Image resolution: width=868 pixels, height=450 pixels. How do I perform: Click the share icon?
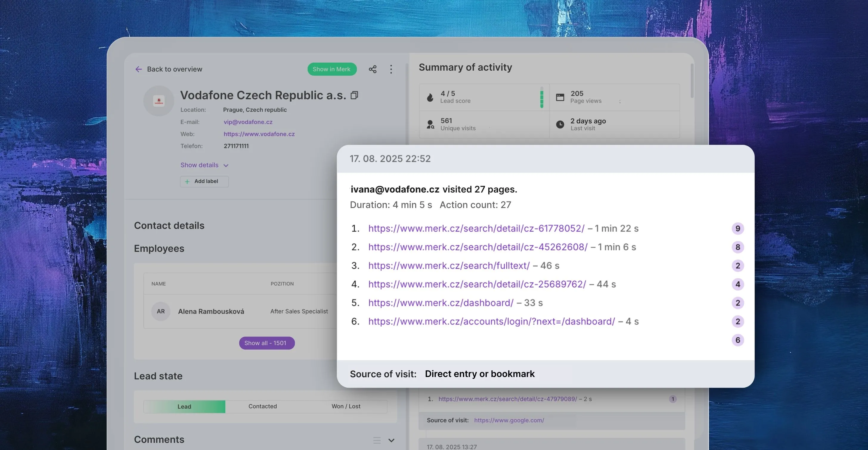[372, 69]
